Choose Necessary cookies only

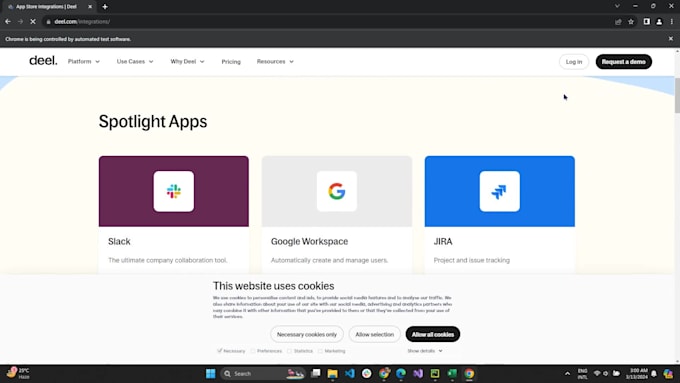pos(307,334)
